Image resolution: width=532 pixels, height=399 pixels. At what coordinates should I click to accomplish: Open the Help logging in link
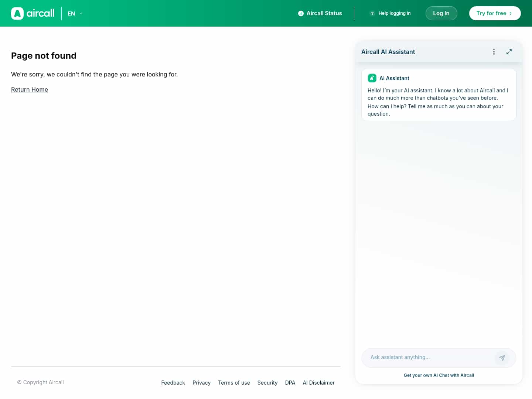coord(395,13)
